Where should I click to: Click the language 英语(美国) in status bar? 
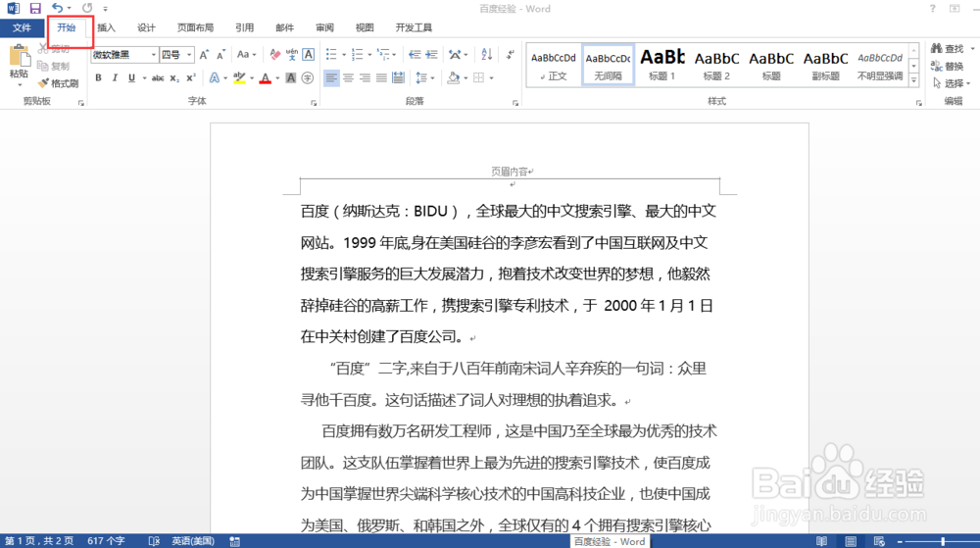[193, 541]
